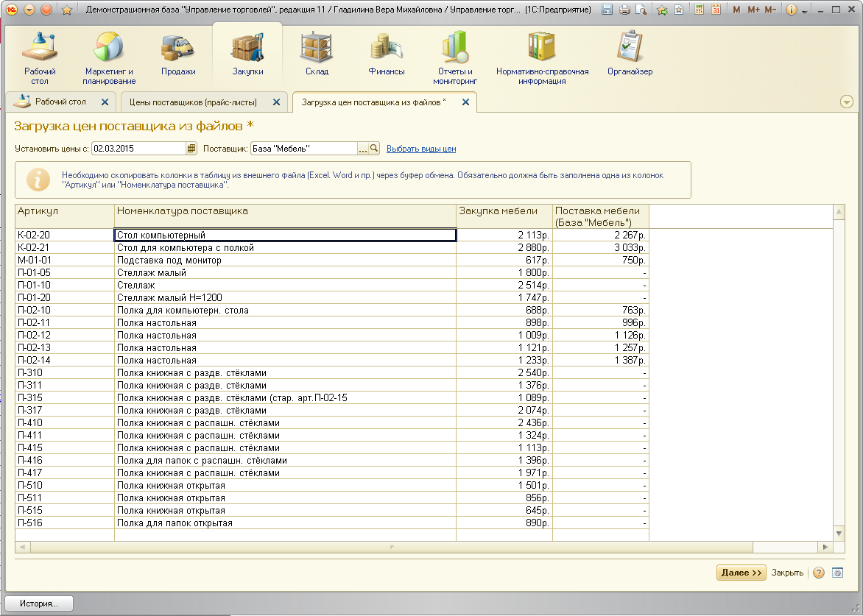Click the star favorites icon at top left
Viewport: 863px width, 616px height.
(x=66, y=10)
